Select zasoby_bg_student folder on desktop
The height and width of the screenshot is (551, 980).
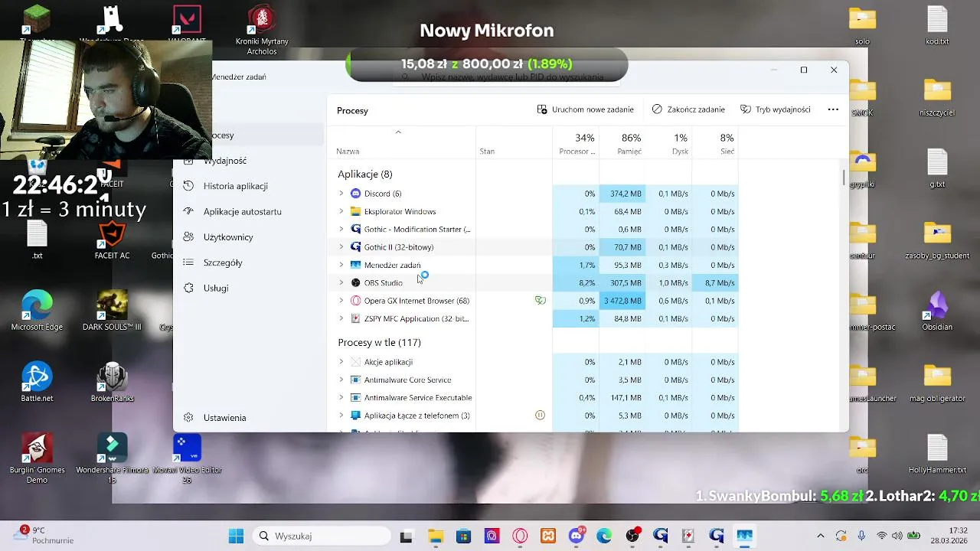click(937, 240)
